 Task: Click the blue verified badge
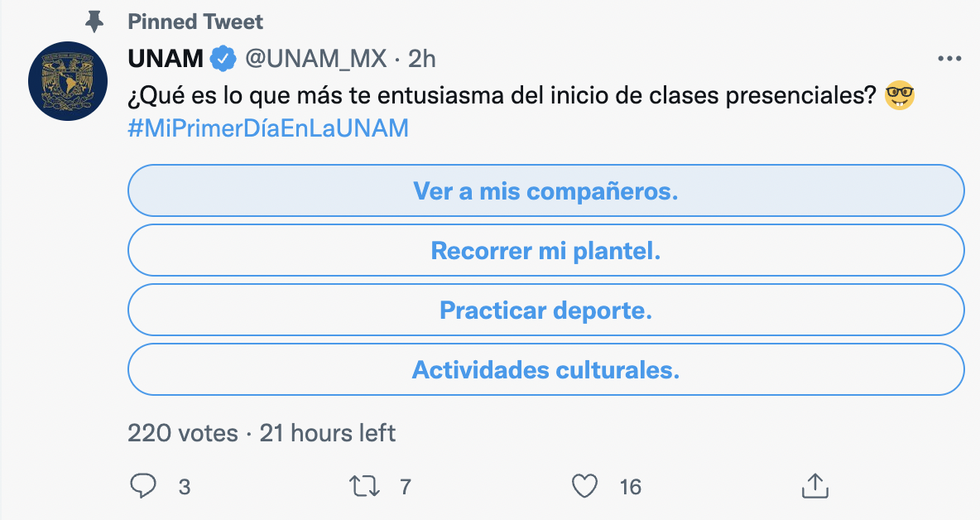click(x=223, y=59)
